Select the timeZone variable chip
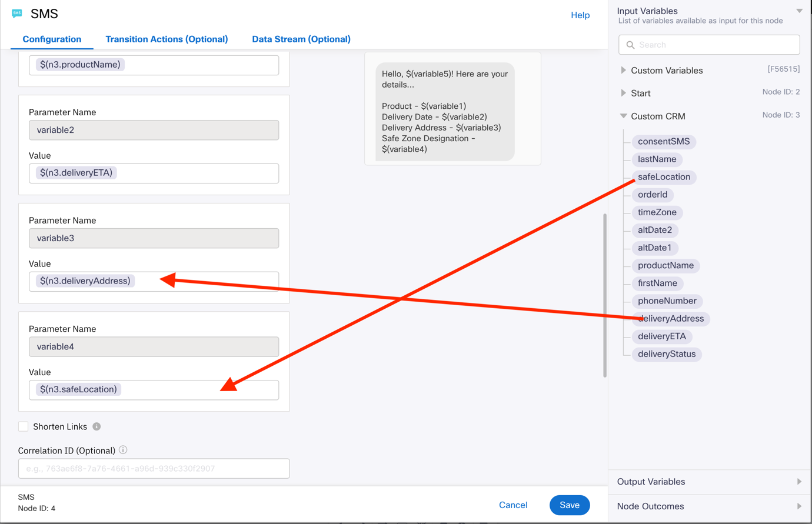The width and height of the screenshot is (812, 524). pos(657,212)
